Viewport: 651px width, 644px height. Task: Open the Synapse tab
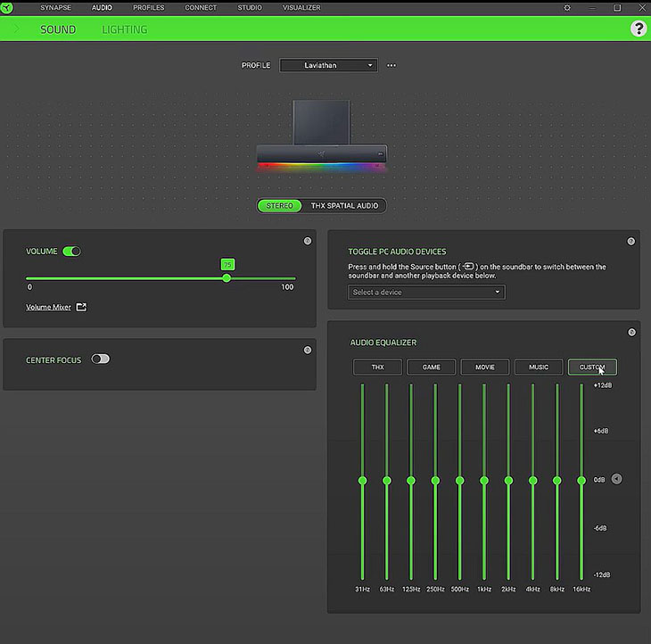click(x=55, y=7)
